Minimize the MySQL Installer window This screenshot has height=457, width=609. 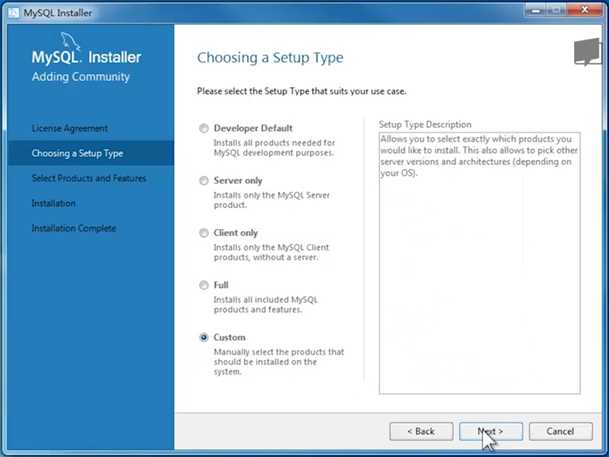pyautogui.click(x=536, y=10)
